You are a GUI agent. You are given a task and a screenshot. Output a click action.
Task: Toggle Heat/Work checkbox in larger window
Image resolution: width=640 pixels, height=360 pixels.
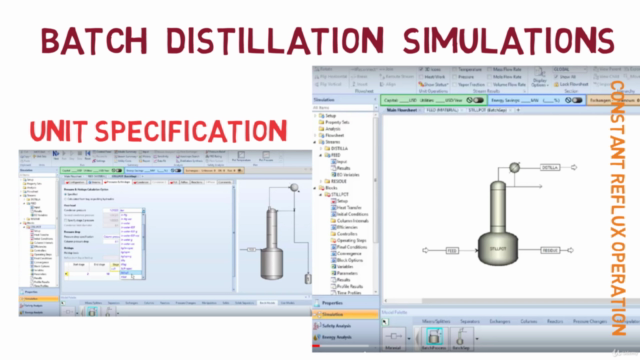(x=421, y=77)
